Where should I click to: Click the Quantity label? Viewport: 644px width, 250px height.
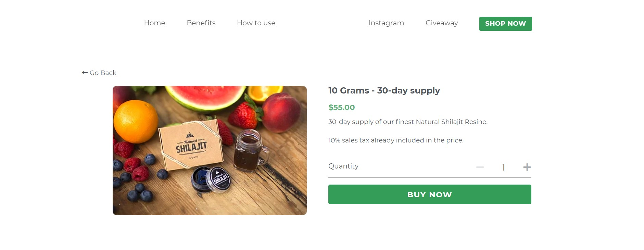click(x=343, y=166)
